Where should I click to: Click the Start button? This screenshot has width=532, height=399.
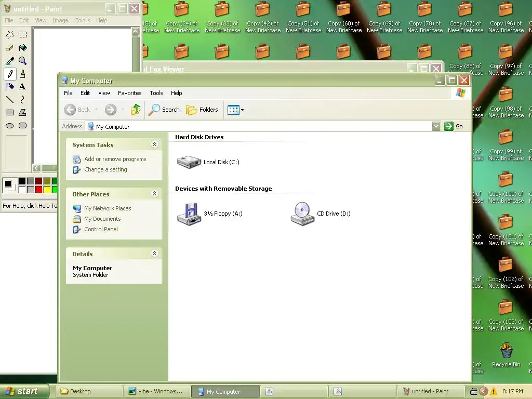coord(24,391)
